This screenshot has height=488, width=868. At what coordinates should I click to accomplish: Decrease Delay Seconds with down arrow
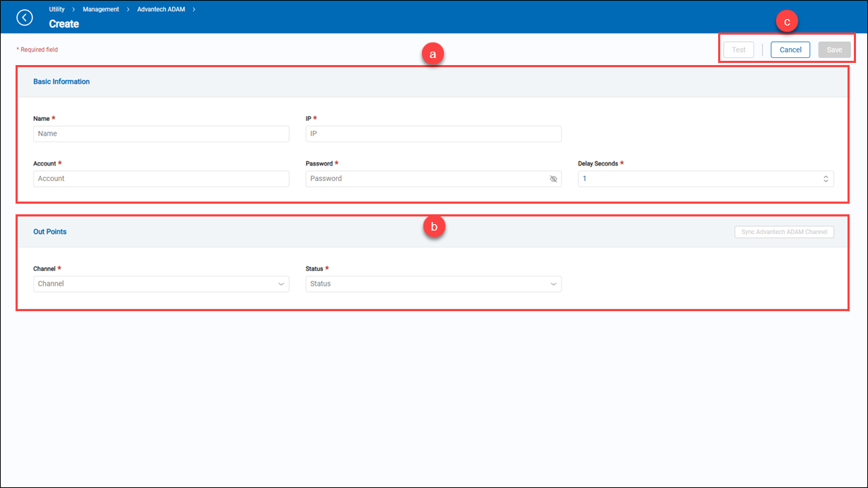click(x=826, y=181)
